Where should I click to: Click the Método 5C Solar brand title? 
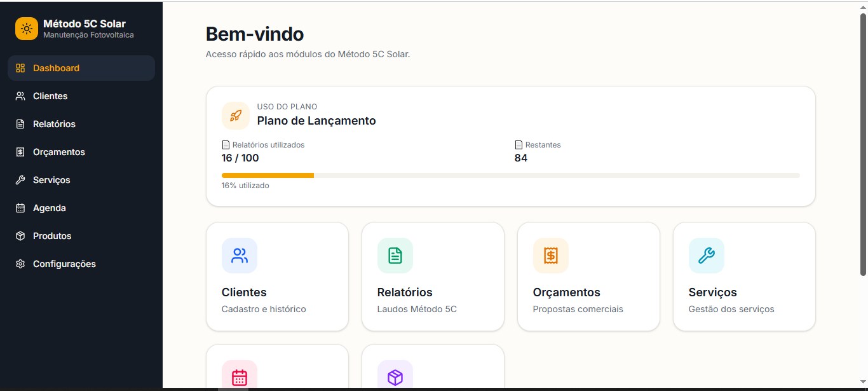point(85,24)
